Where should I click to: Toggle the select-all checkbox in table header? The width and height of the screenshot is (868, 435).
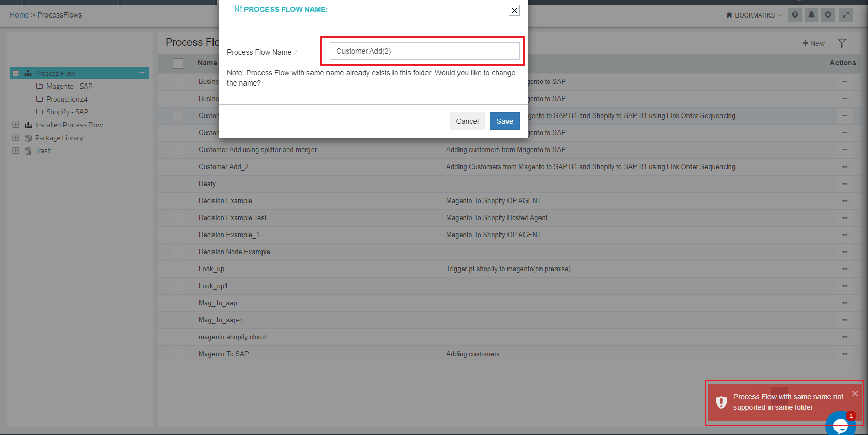click(178, 63)
